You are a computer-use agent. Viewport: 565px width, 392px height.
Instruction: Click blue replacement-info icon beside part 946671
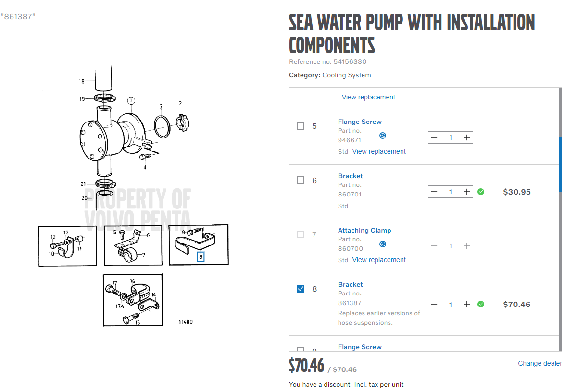pos(382,135)
